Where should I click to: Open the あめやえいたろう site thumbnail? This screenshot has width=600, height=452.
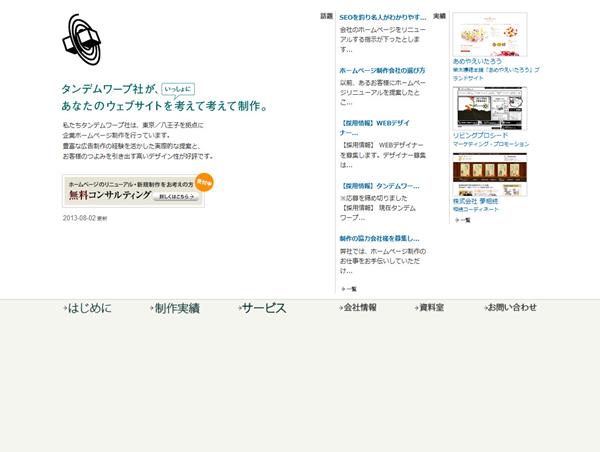pyautogui.click(x=490, y=34)
